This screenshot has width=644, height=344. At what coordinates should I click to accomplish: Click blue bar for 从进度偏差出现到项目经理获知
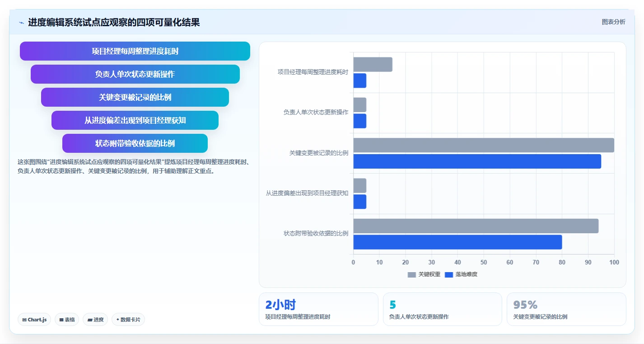(359, 202)
